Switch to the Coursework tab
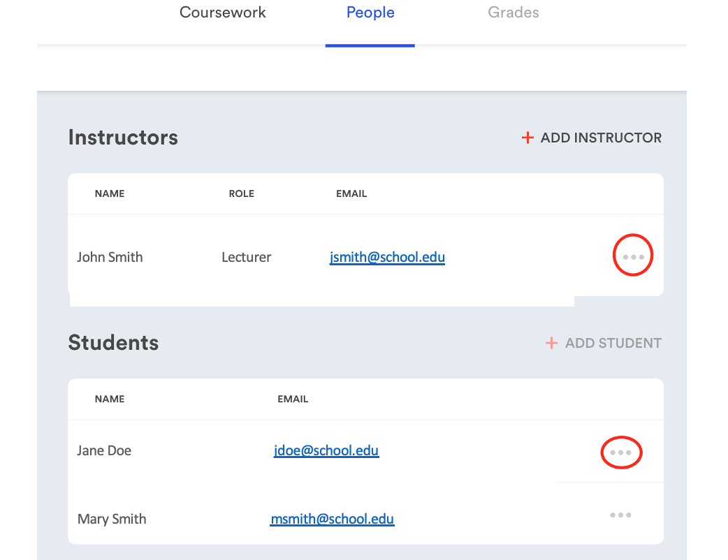 222,13
